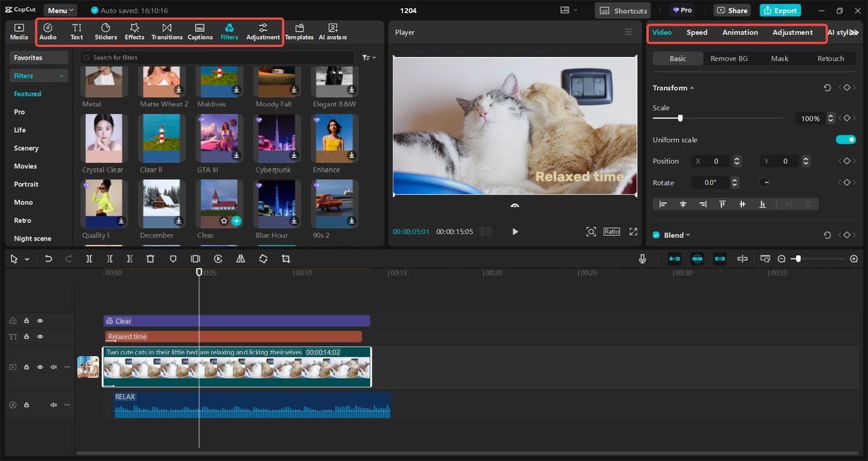Click the Export button
The image size is (868, 461).
click(x=780, y=10)
